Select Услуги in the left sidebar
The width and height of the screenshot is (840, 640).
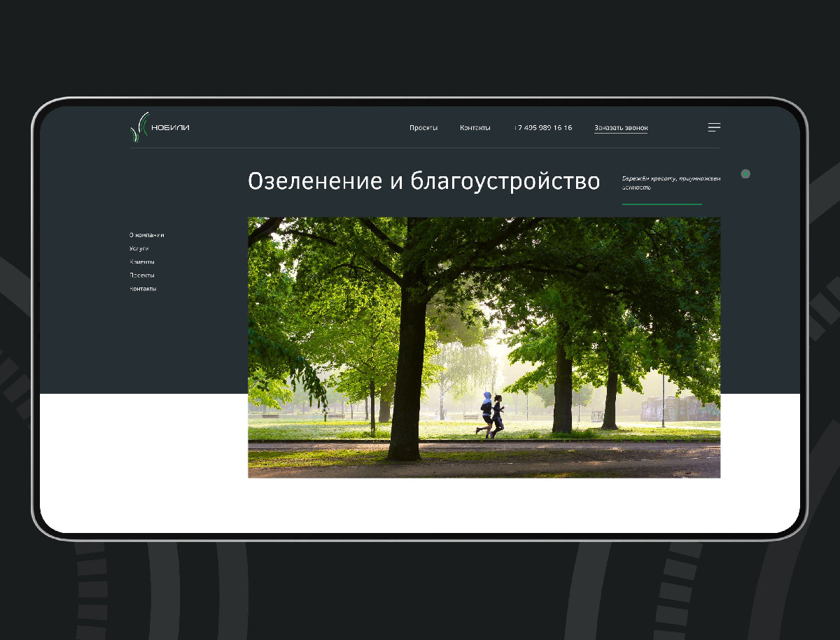coord(139,248)
